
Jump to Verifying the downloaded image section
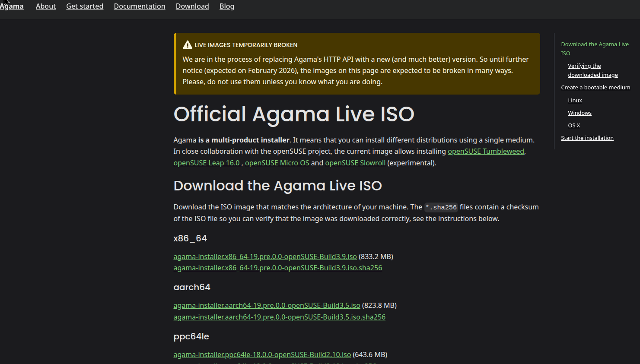592,70
